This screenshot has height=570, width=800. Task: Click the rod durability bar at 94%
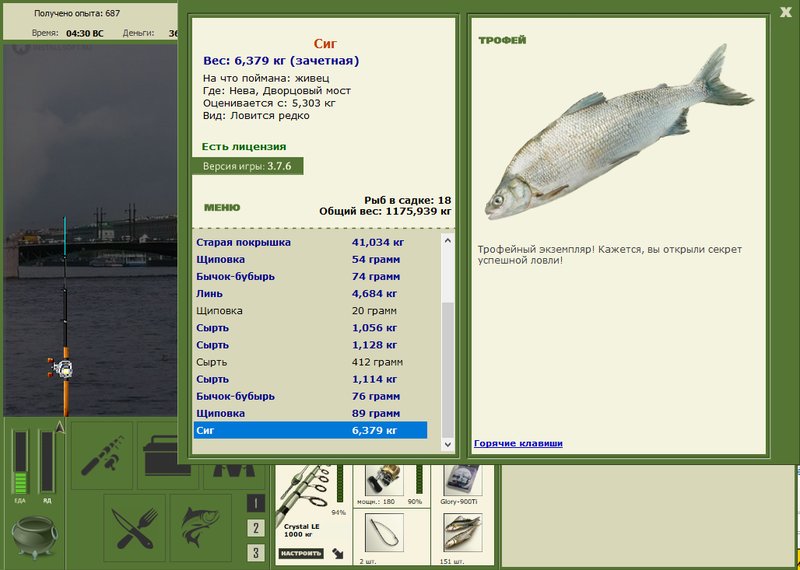pos(340,483)
